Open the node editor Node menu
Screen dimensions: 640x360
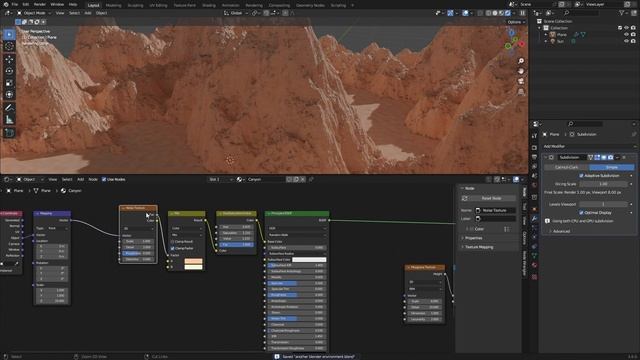[93, 179]
